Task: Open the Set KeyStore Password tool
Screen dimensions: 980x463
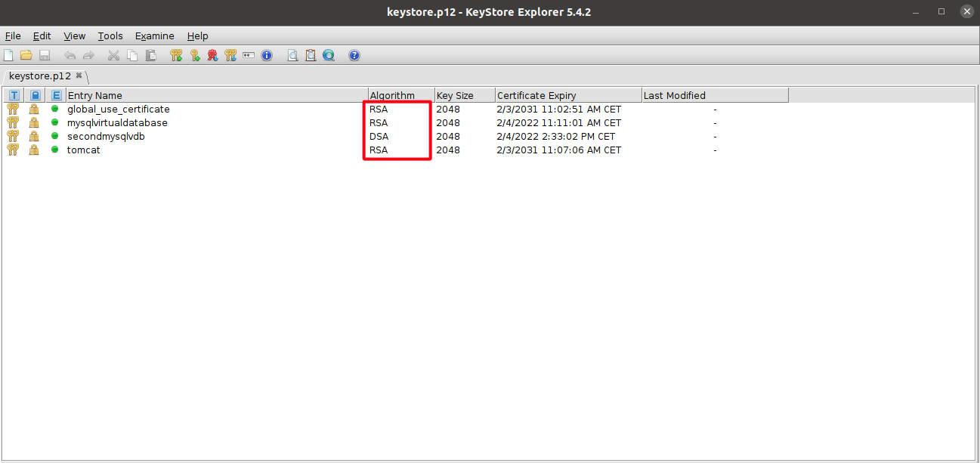Action: point(249,55)
